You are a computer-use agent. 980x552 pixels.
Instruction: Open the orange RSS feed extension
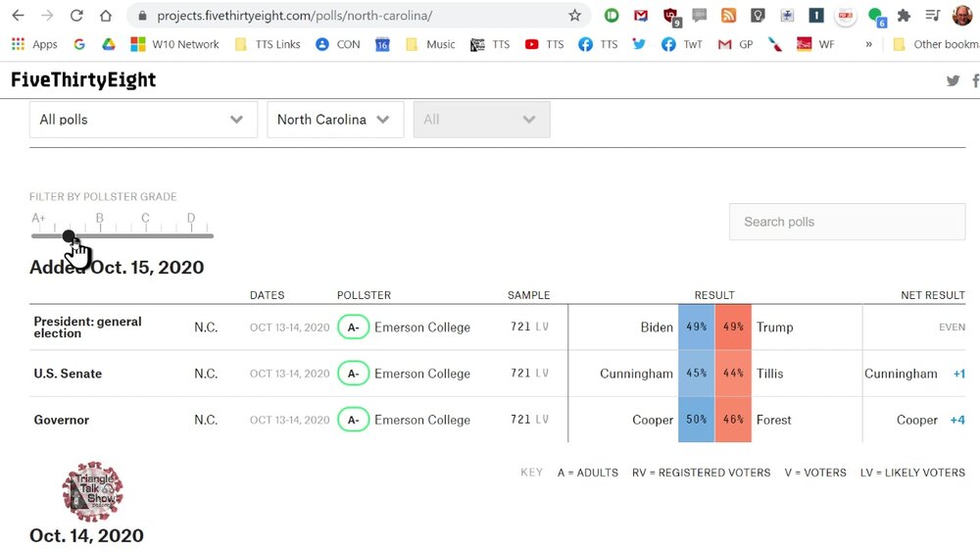(x=729, y=16)
